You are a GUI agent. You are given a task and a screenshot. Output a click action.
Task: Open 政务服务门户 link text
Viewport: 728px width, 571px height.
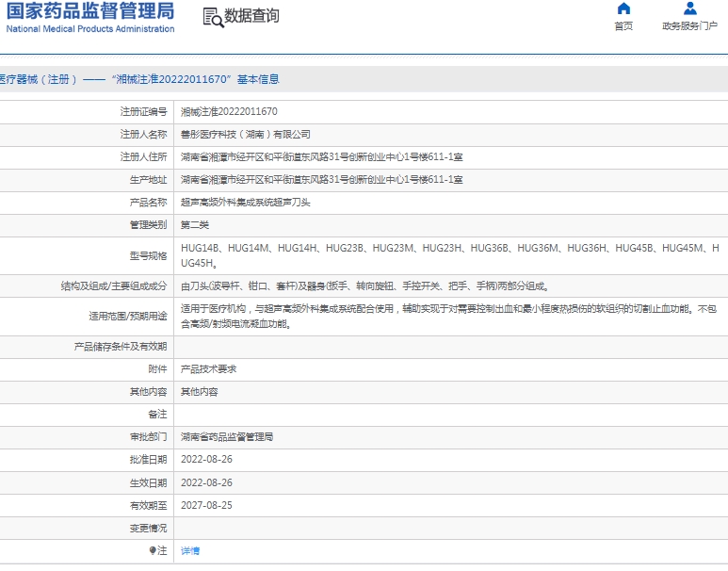[690, 26]
